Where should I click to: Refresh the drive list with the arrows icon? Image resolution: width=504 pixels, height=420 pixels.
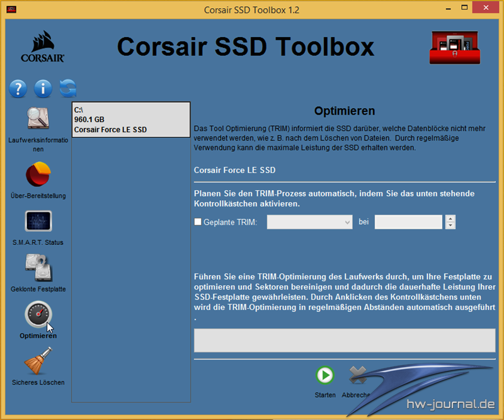[x=68, y=88]
